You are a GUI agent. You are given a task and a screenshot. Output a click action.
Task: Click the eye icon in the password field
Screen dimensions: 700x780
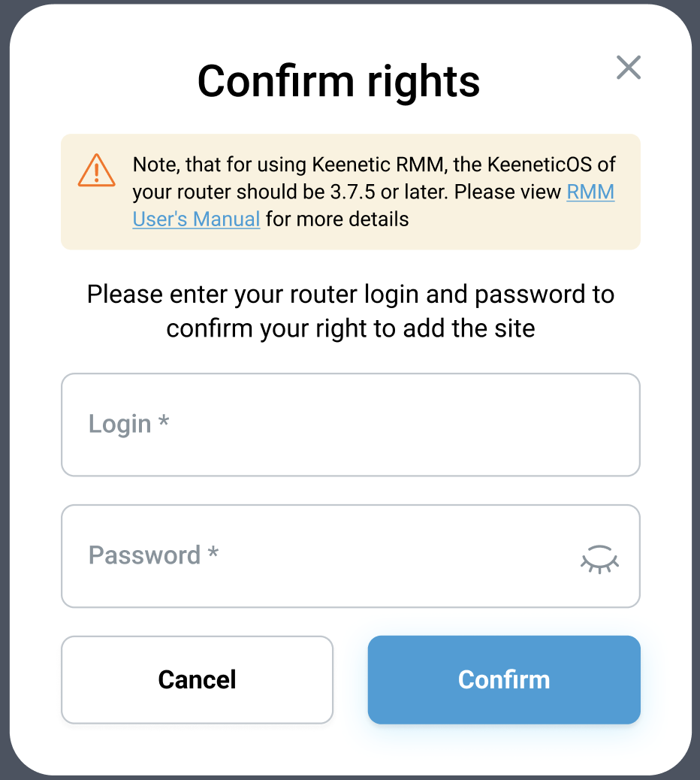[599, 558]
